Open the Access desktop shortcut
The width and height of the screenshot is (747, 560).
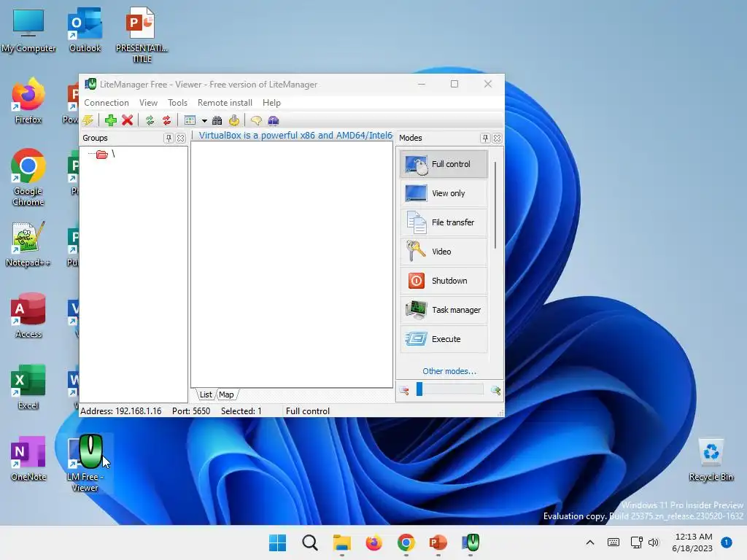28,316
